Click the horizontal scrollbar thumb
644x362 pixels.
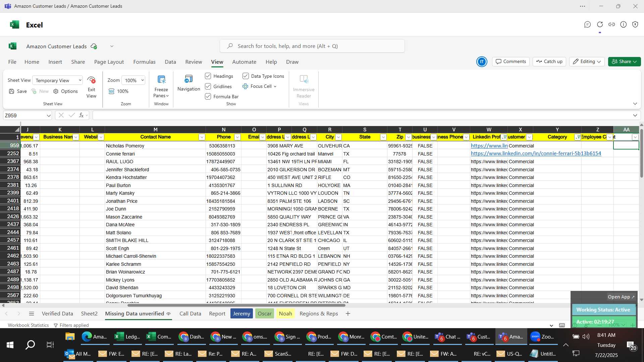(236, 305)
